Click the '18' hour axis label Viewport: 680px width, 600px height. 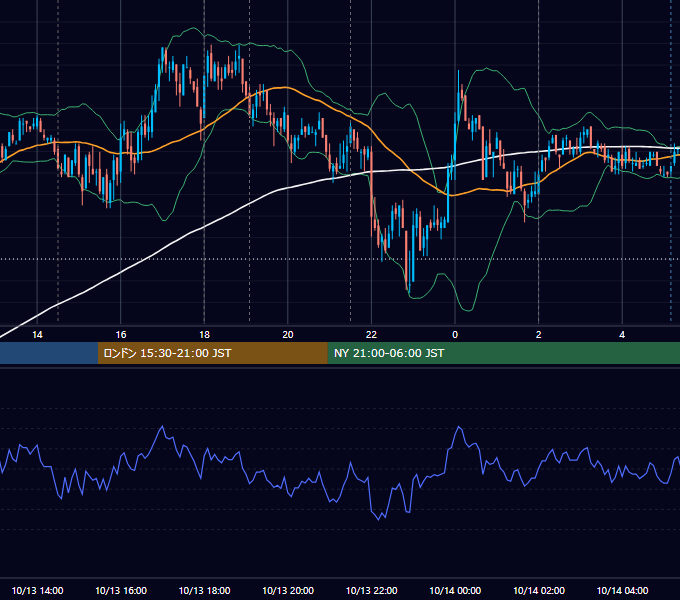pyautogui.click(x=204, y=335)
